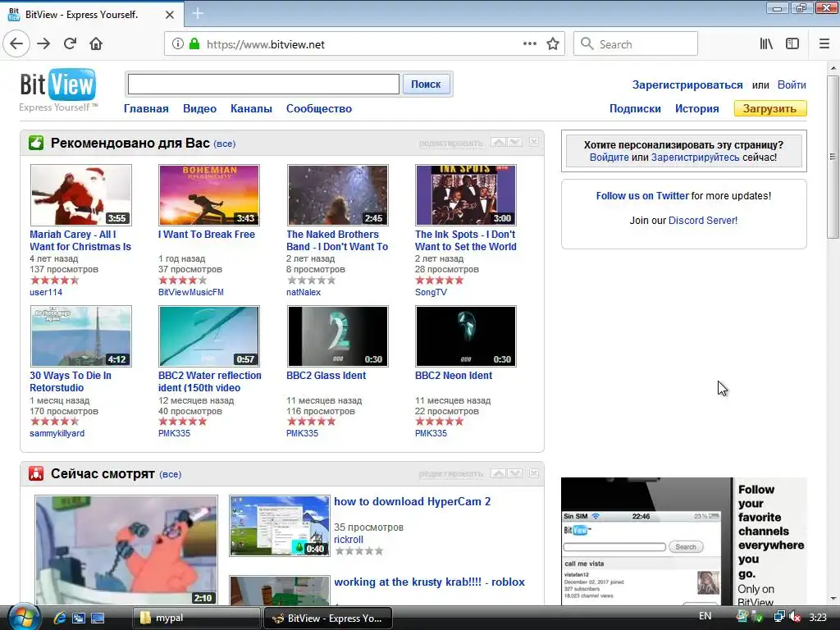Click 'how to download HyperCam 2' title
The height and width of the screenshot is (630, 840).
pos(412,501)
